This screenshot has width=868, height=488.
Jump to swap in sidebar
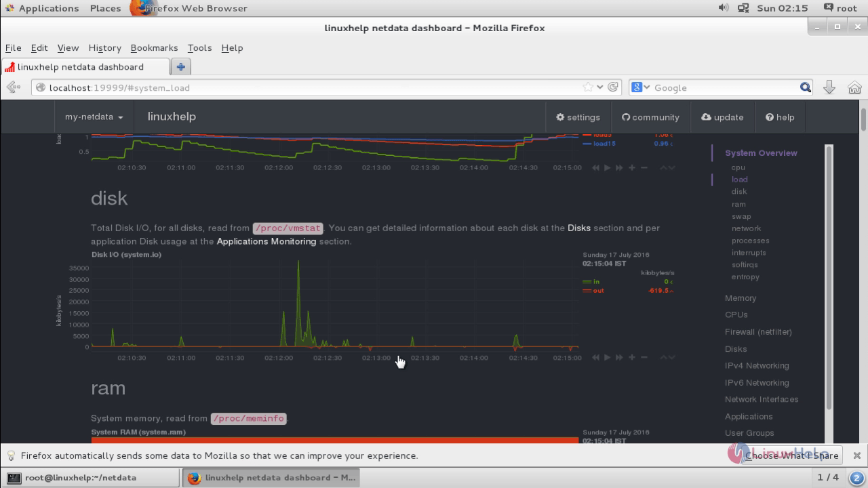point(741,216)
